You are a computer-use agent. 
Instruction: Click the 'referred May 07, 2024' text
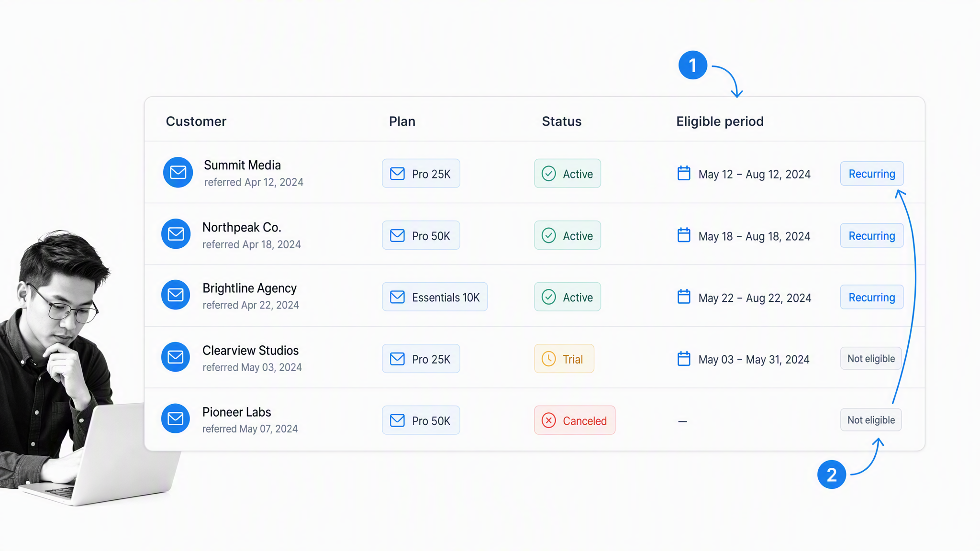pyautogui.click(x=250, y=429)
